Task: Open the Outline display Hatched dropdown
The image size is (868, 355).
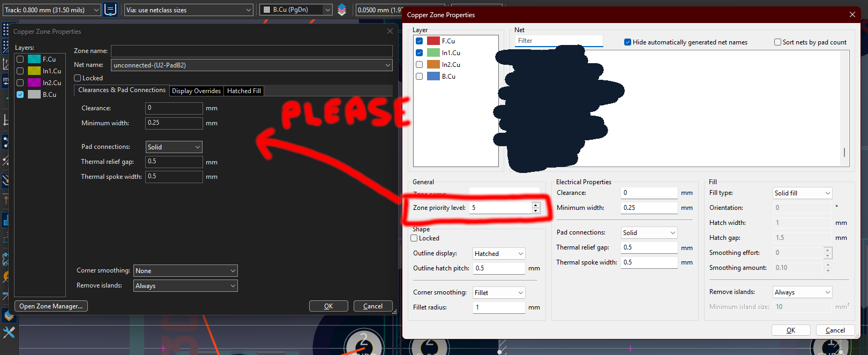Action: coord(499,253)
